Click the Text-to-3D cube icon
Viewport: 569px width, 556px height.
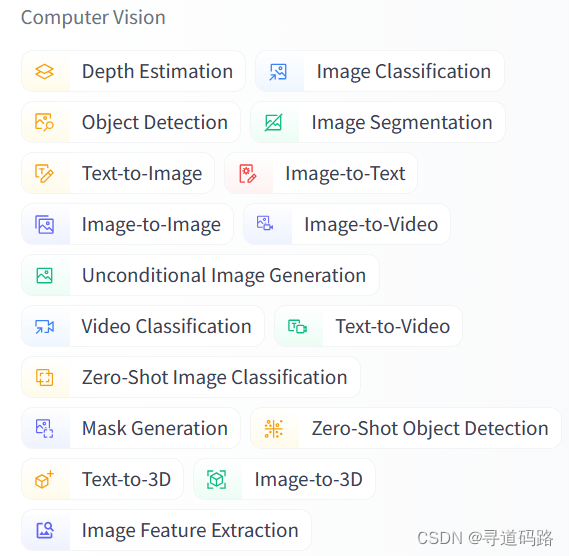coord(45,480)
